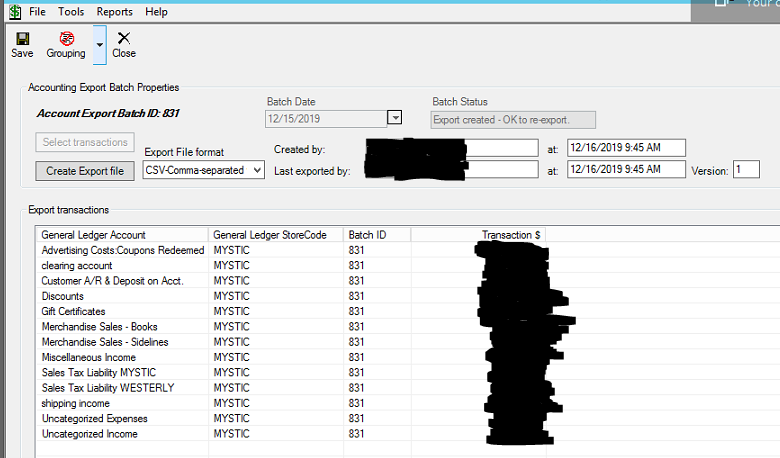Open the Reports menu
Viewport: 780px width, 458px height.
tap(114, 11)
